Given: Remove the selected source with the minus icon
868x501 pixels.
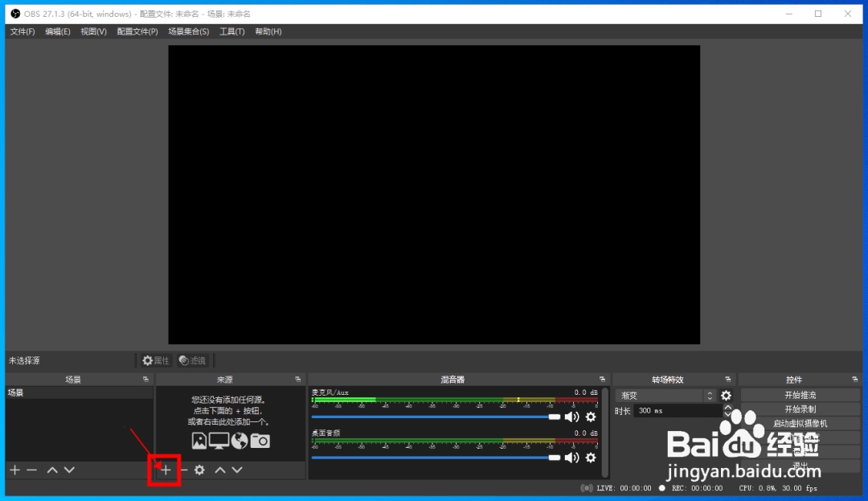Looking at the screenshot, I should (x=184, y=470).
